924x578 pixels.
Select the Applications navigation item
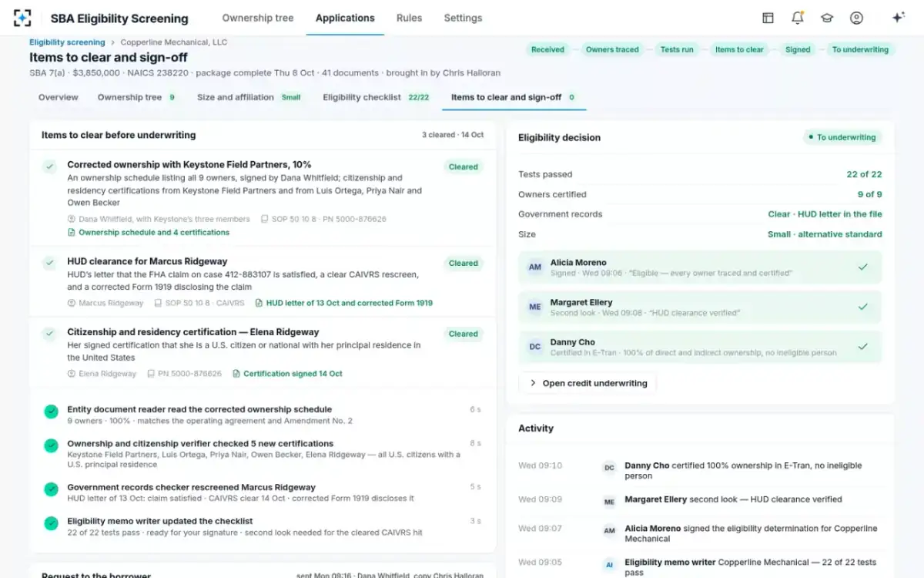(x=345, y=18)
